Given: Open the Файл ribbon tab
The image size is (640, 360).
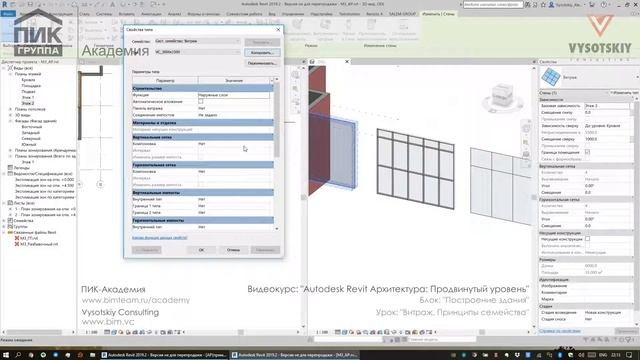Looking at the screenshot, I should click(x=8, y=14).
